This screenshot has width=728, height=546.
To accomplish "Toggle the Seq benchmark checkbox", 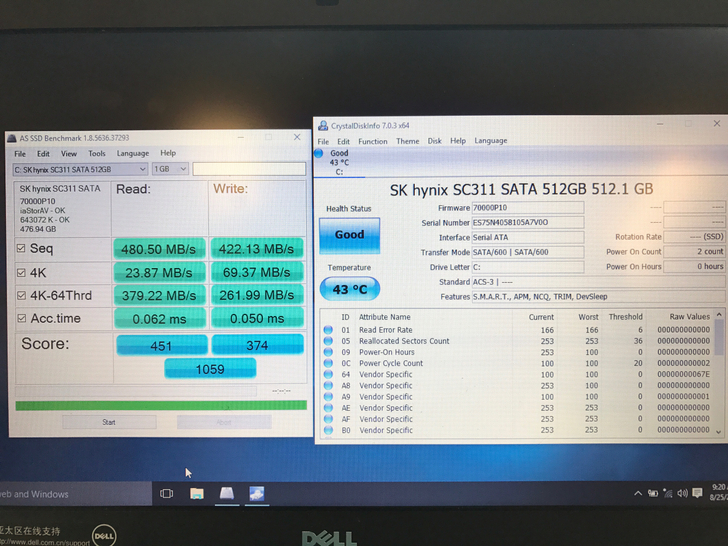I will [21, 248].
